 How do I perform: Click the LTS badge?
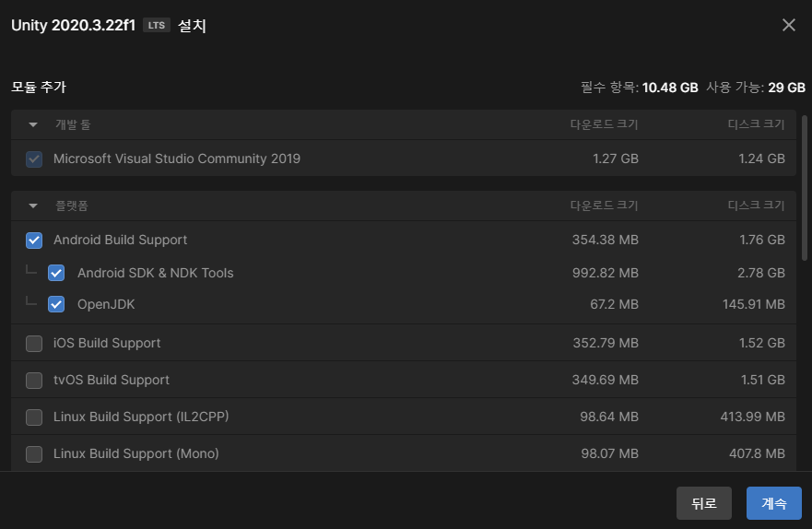[157, 26]
